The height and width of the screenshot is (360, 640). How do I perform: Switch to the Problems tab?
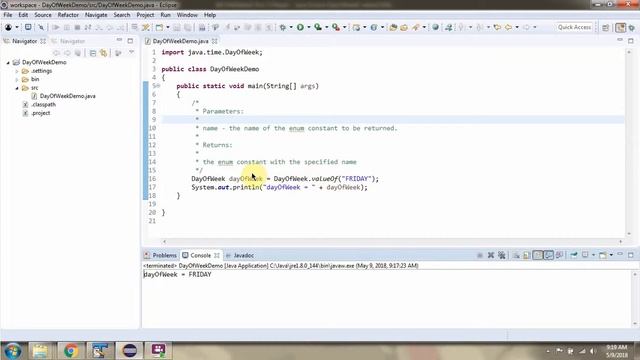coord(160,256)
